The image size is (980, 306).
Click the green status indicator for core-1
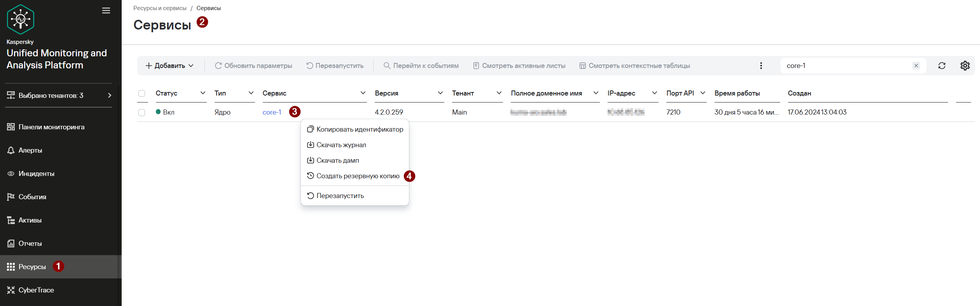158,112
